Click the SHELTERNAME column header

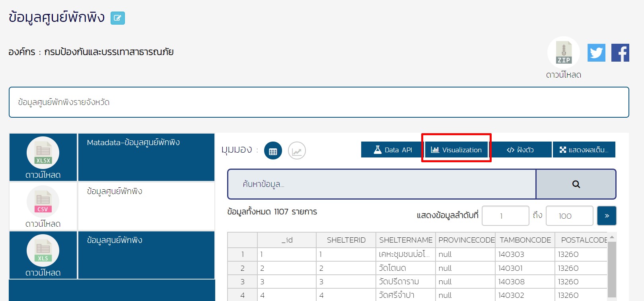[406, 240]
